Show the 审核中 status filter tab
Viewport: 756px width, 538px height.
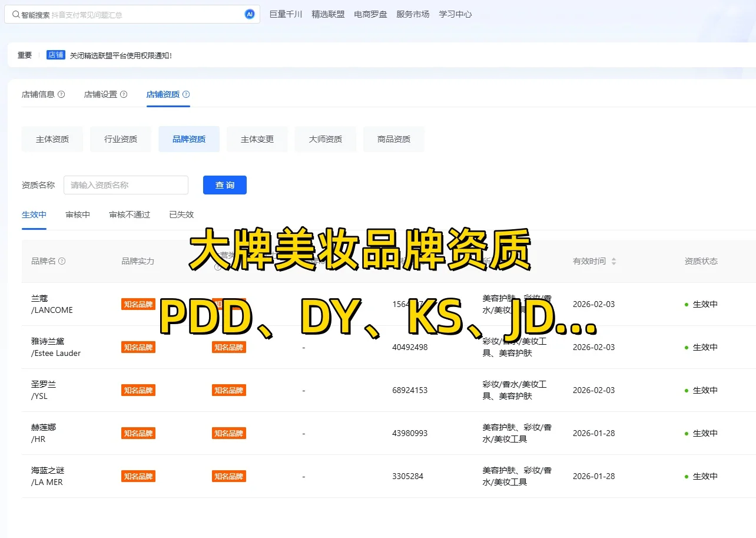coord(78,214)
